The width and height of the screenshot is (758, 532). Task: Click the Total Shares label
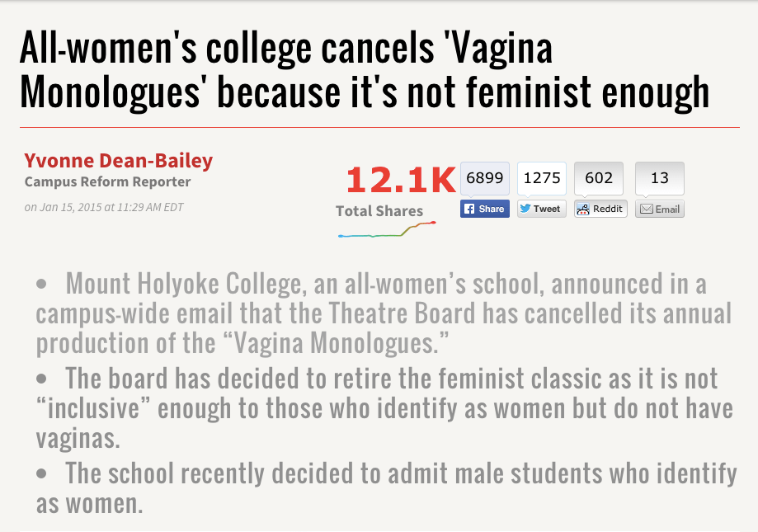point(379,211)
